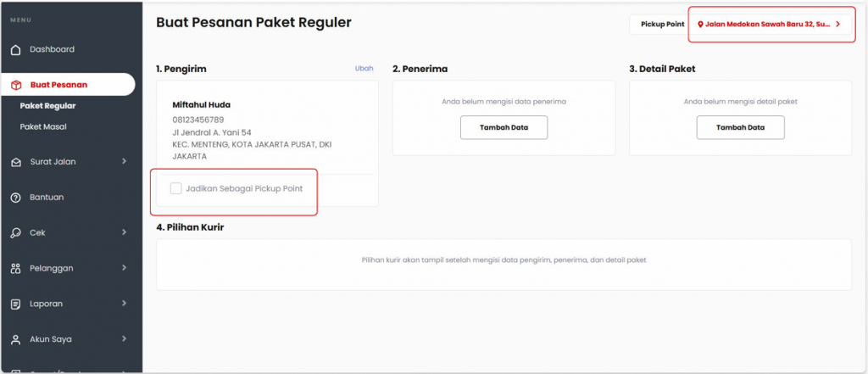
Task: Open Paket Masal menu item
Action: [43, 126]
